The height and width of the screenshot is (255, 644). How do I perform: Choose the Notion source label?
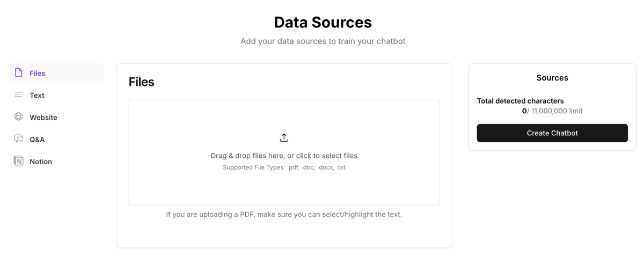point(41,162)
